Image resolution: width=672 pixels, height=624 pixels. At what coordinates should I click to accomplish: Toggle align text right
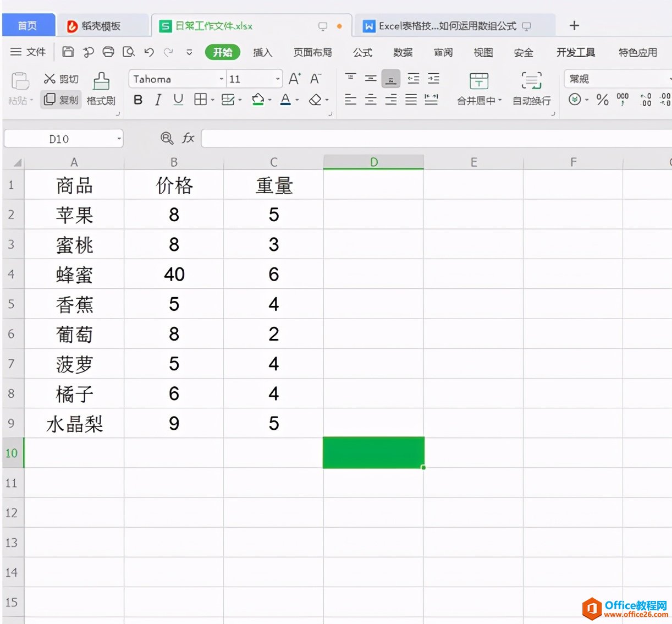click(x=391, y=100)
